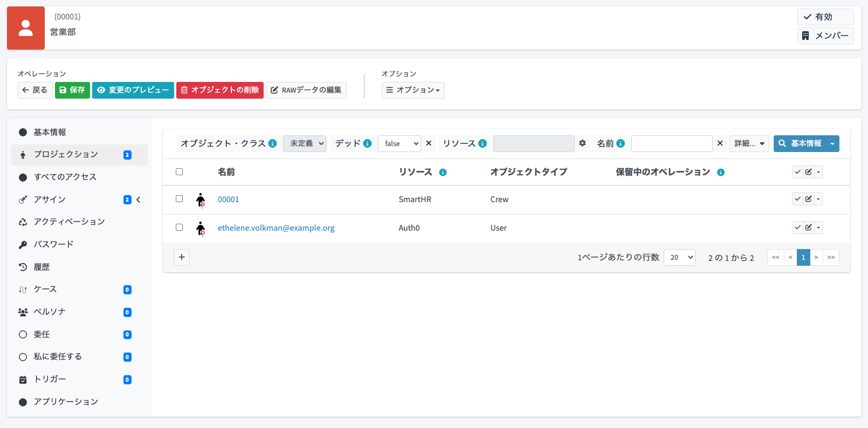Click the メンバー button

point(825,36)
